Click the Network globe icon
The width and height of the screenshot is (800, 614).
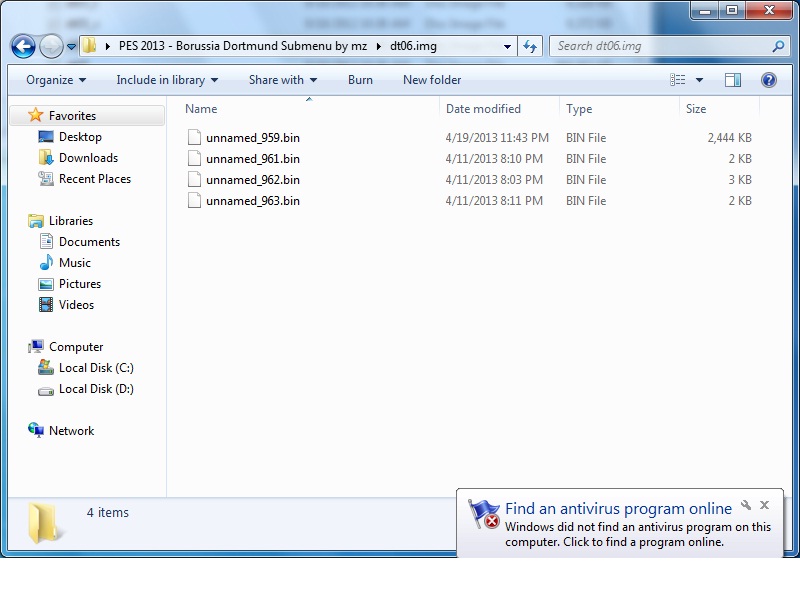[36, 430]
